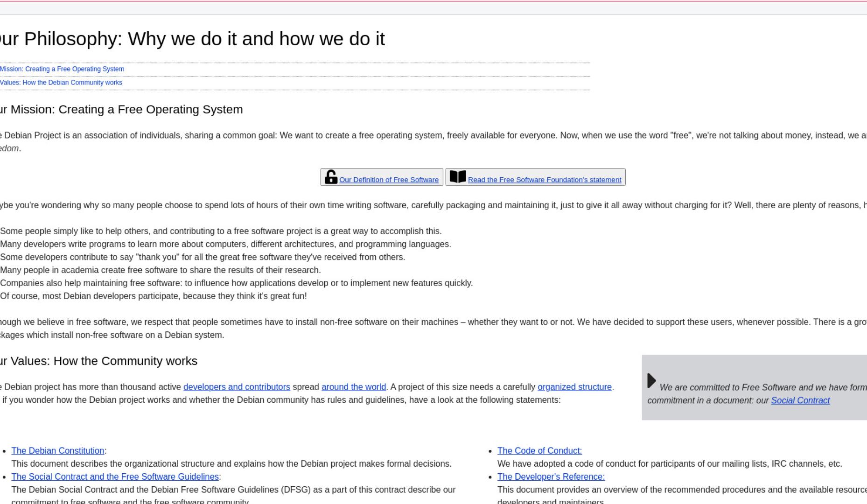Screen dimensions: 867x504
Task: Visit the organized structure link
Action: click(x=574, y=387)
